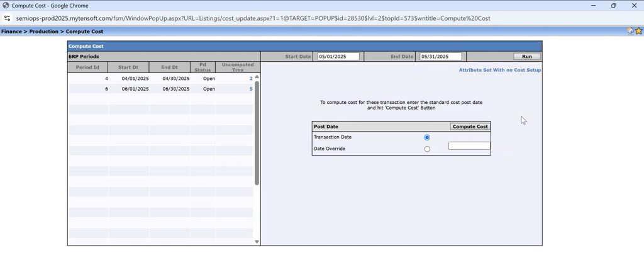The height and width of the screenshot is (274, 644).
Task: Sort by Uncomputed Trnx column header
Action: 234,67
